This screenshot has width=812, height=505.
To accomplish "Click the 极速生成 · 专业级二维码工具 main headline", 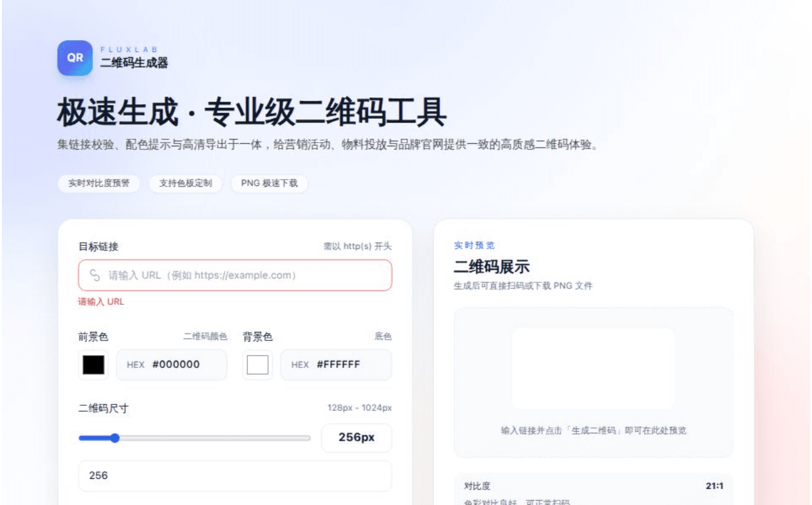I will point(252,113).
